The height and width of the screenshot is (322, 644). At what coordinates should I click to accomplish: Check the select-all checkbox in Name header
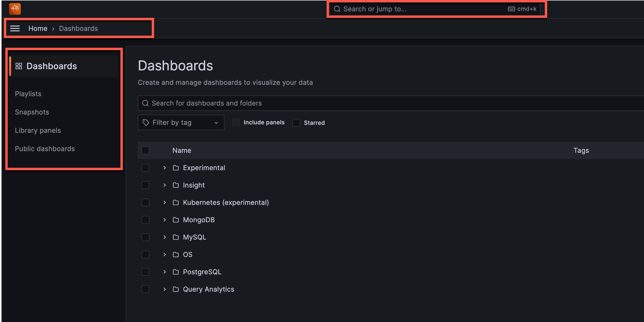[145, 150]
